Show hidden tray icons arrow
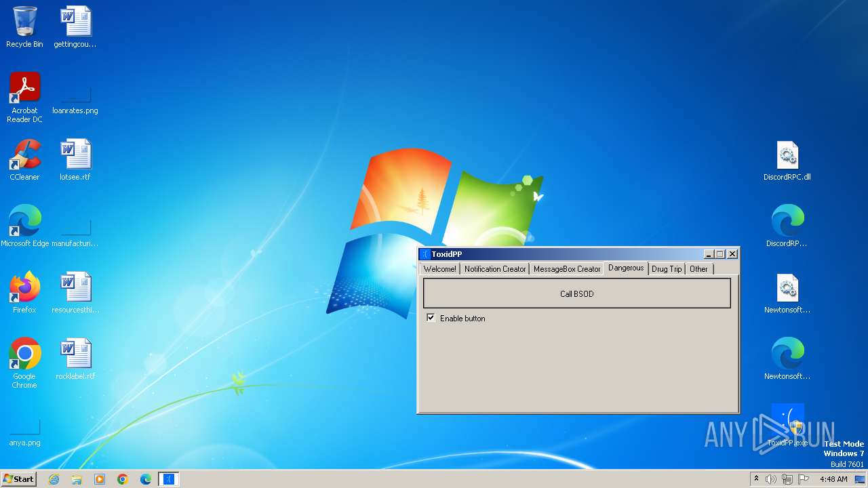The image size is (868, 488). tap(756, 479)
